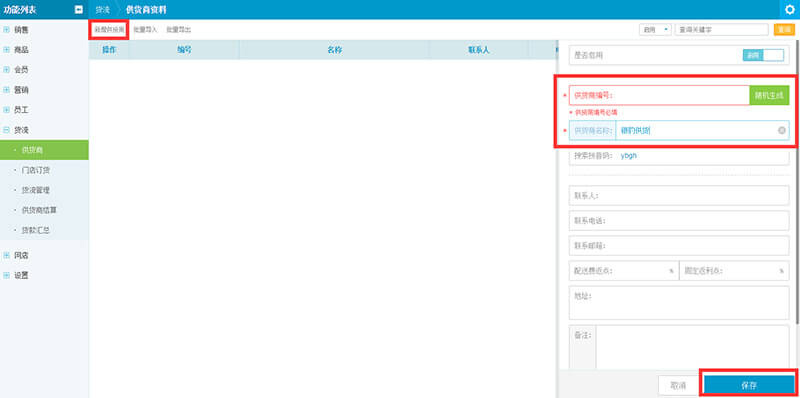800x398 pixels.
Task: Focus the 供货商编号 input field
Action: click(x=659, y=95)
